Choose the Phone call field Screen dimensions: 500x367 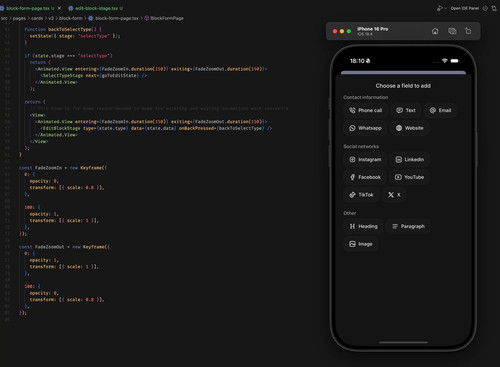click(365, 110)
